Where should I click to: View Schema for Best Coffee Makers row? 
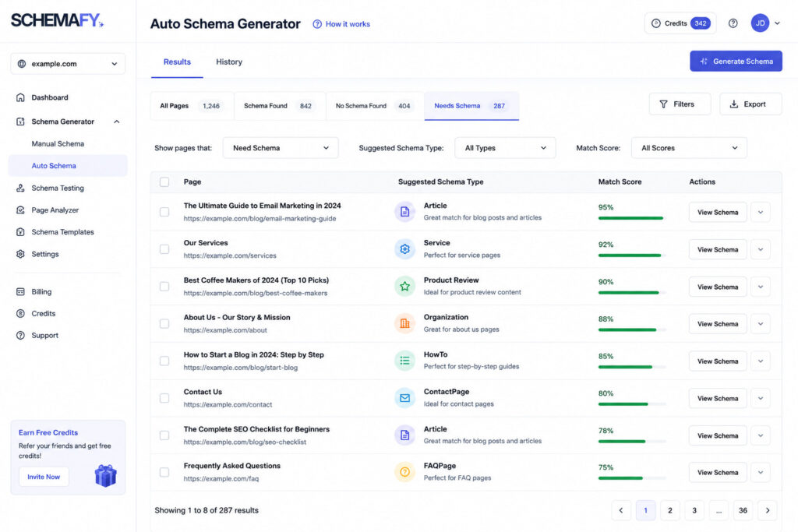tap(718, 287)
